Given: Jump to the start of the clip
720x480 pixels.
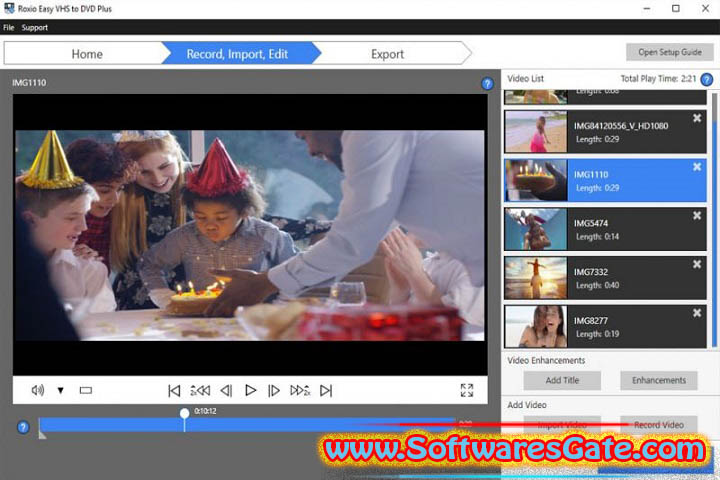Looking at the screenshot, I should click(x=174, y=390).
